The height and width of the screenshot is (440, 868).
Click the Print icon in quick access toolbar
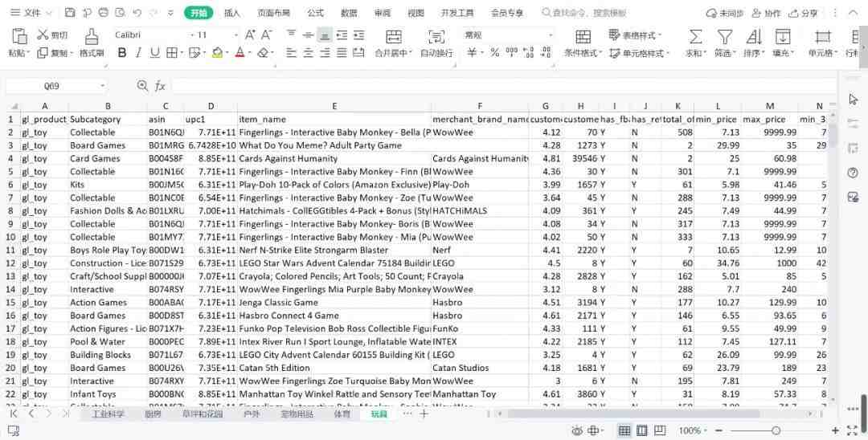(104, 13)
